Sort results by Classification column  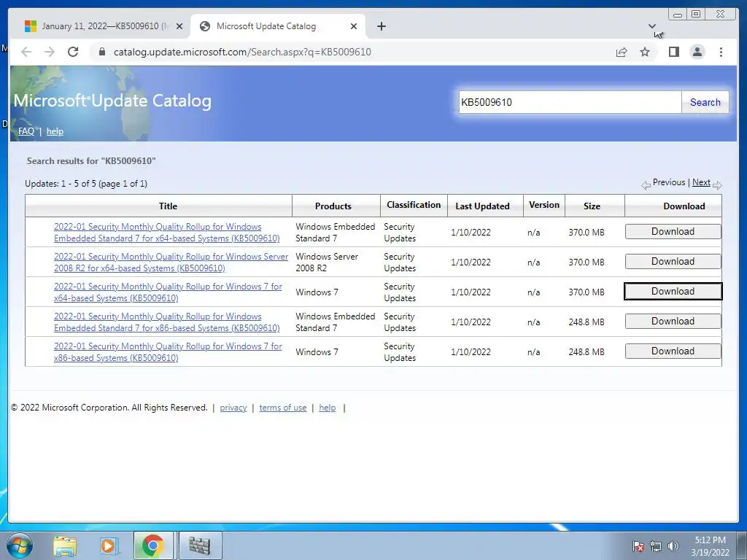pos(414,205)
